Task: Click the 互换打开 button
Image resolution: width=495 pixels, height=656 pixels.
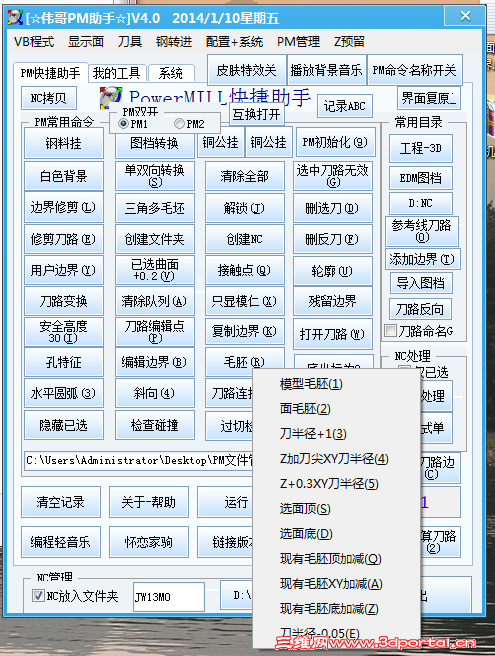Action: pyautogui.click(x=256, y=114)
